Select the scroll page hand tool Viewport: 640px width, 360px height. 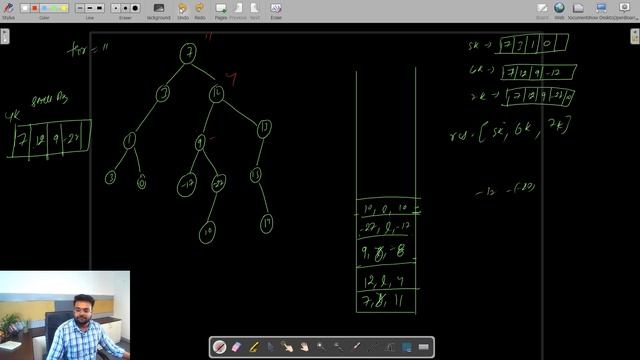(x=304, y=347)
